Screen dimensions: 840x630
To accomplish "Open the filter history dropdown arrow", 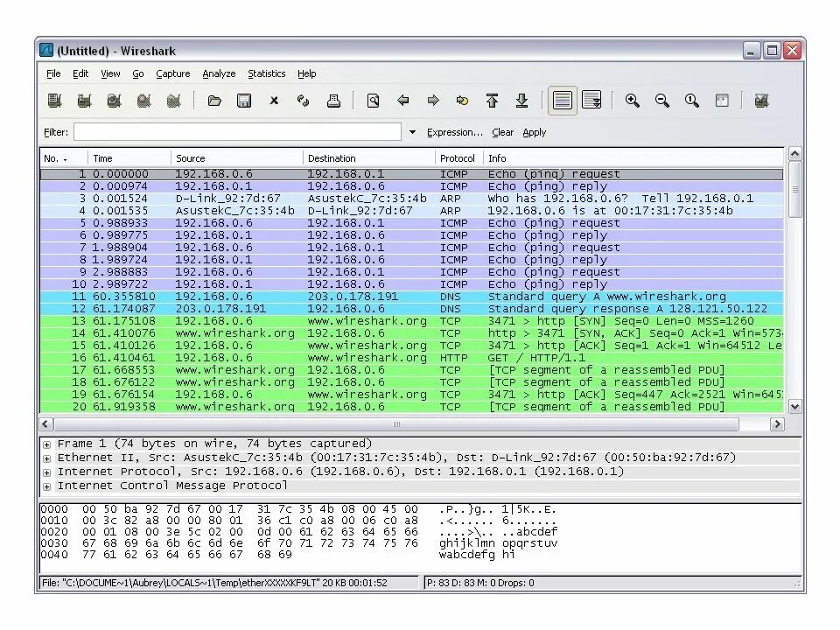I will tap(412, 132).
